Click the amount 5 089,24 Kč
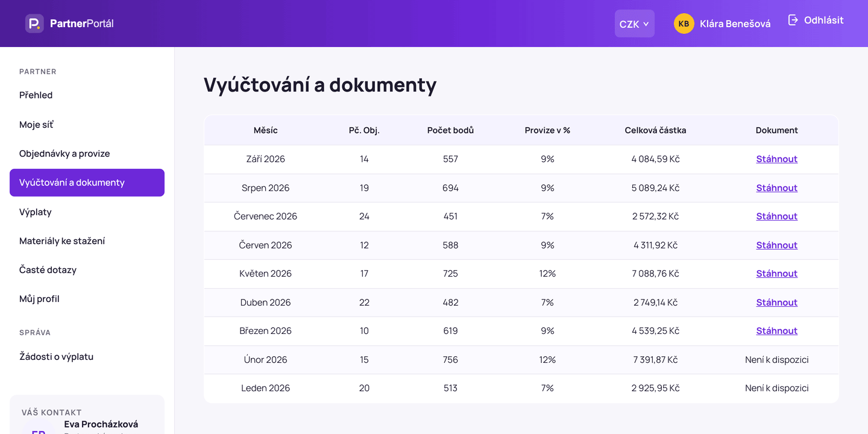The image size is (868, 434). point(655,188)
